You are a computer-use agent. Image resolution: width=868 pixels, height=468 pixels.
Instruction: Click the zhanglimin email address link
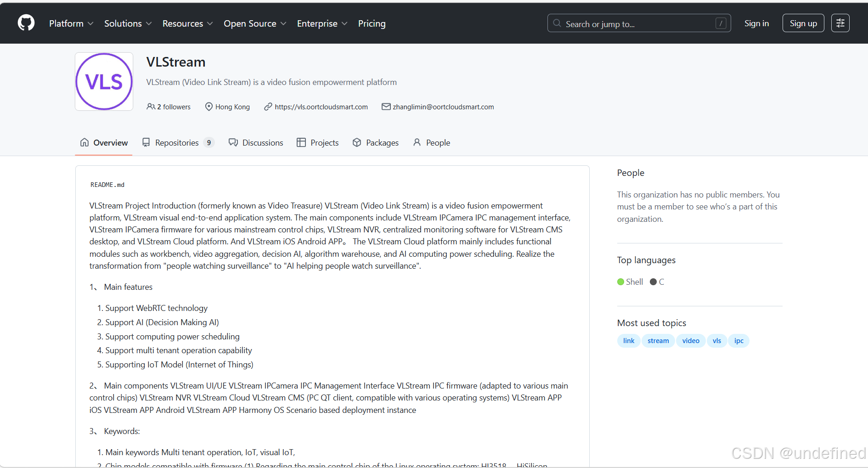coord(443,107)
